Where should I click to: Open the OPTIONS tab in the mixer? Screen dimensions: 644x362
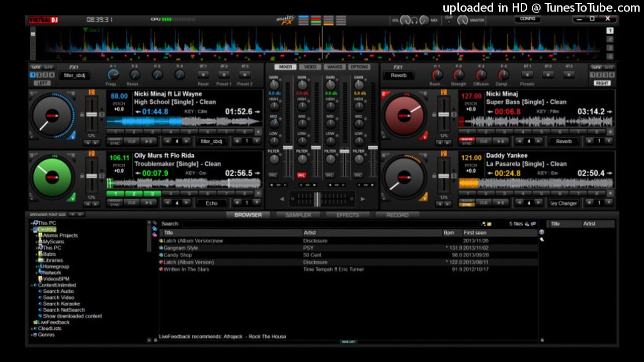coord(359,67)
